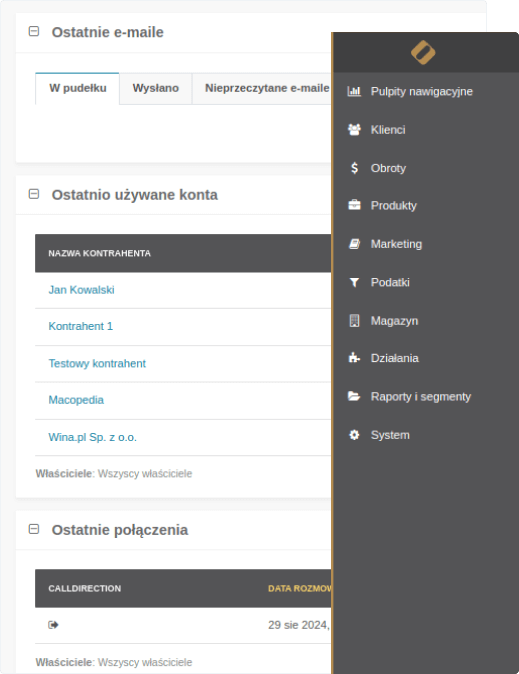Collapse the Ostatnie e-maile widget

pos(34,31)
